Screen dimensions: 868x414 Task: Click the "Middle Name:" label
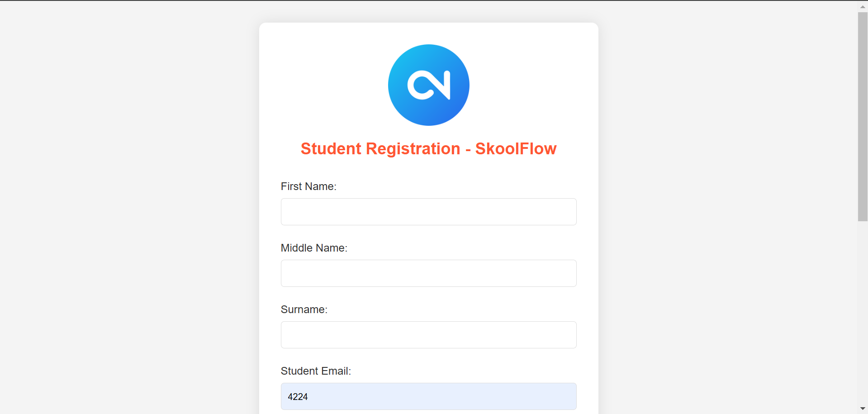click(x=314, y=248)
